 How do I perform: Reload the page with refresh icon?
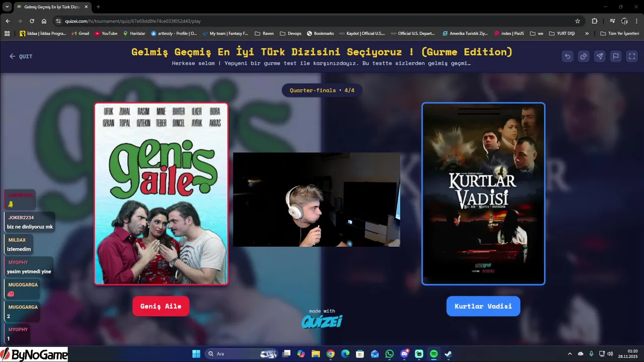pos(32,21)
